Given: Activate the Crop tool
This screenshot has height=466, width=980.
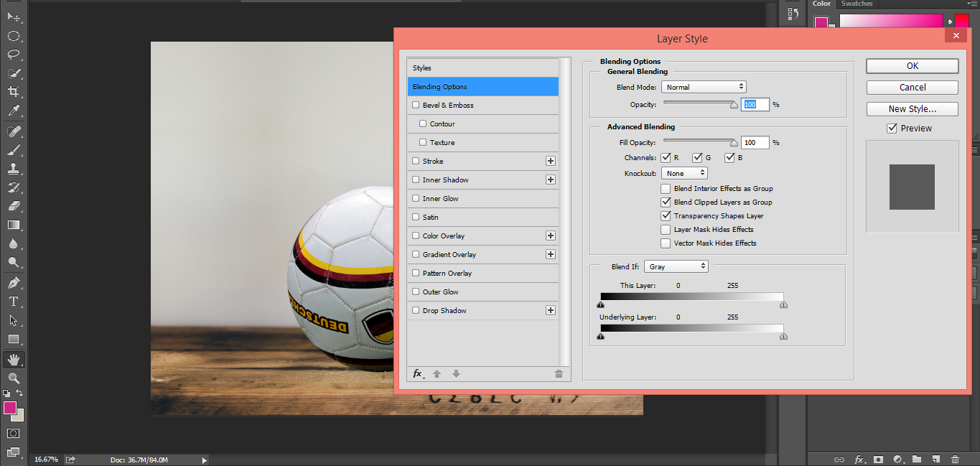Looking at the screenshot, I should pyautogui.click(x=13, y=90).
